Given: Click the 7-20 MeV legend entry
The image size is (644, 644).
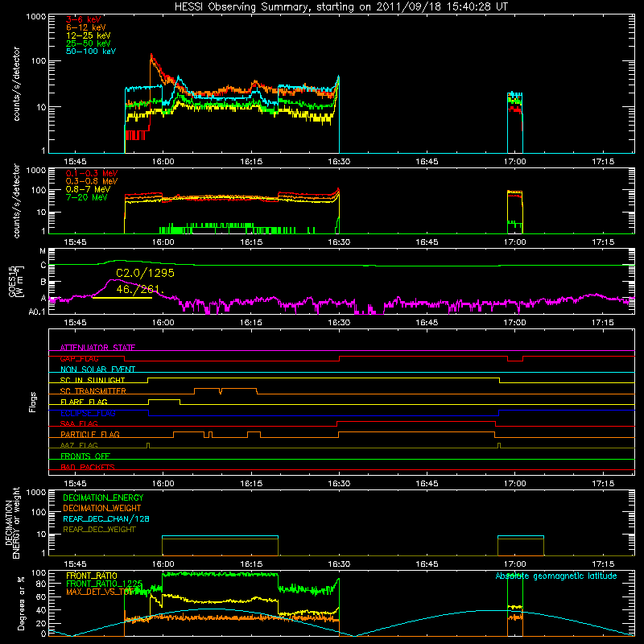Looking at the screenshot, I should (x=87, y=197).
